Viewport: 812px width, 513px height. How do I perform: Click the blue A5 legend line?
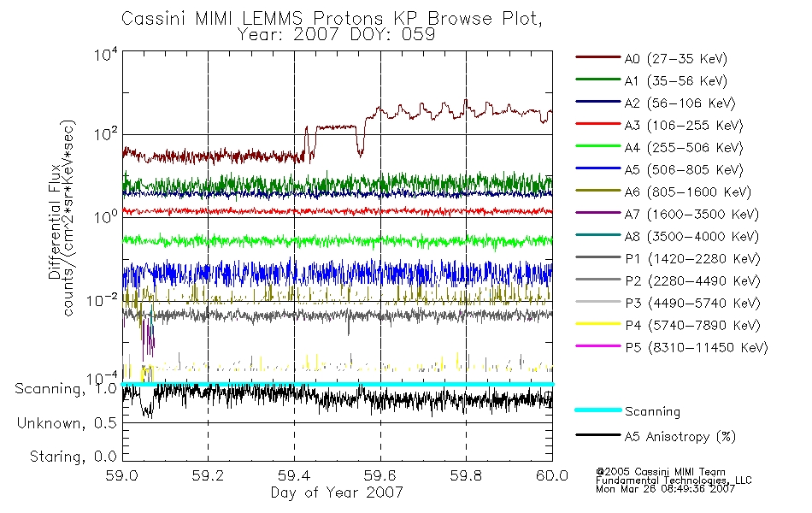(598, 168)
